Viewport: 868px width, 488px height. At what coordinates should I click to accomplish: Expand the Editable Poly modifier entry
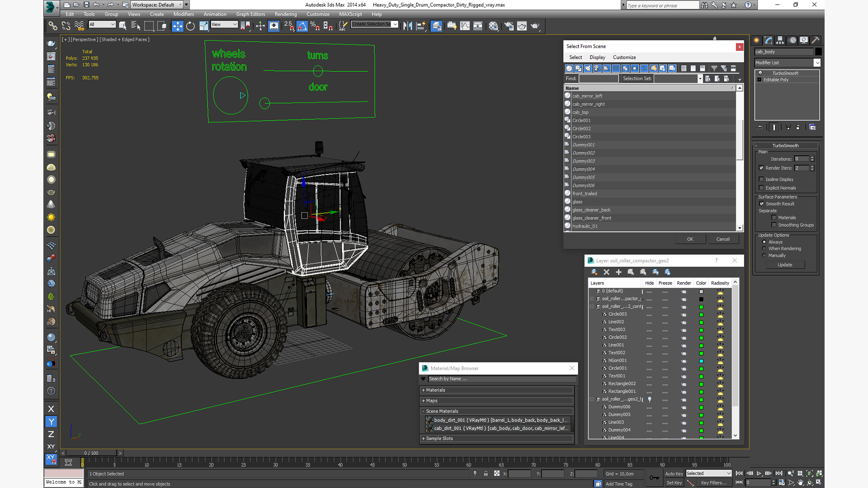click(759, 80)
